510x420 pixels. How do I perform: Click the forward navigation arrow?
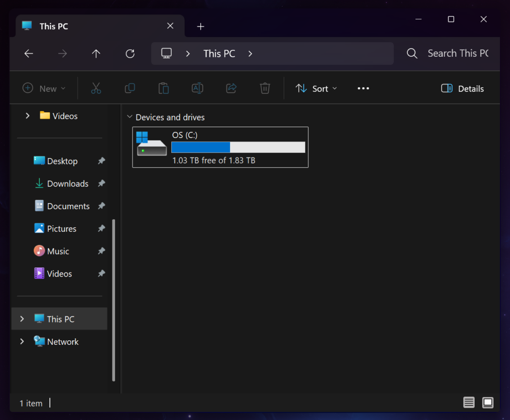click(x=62, y=53)
